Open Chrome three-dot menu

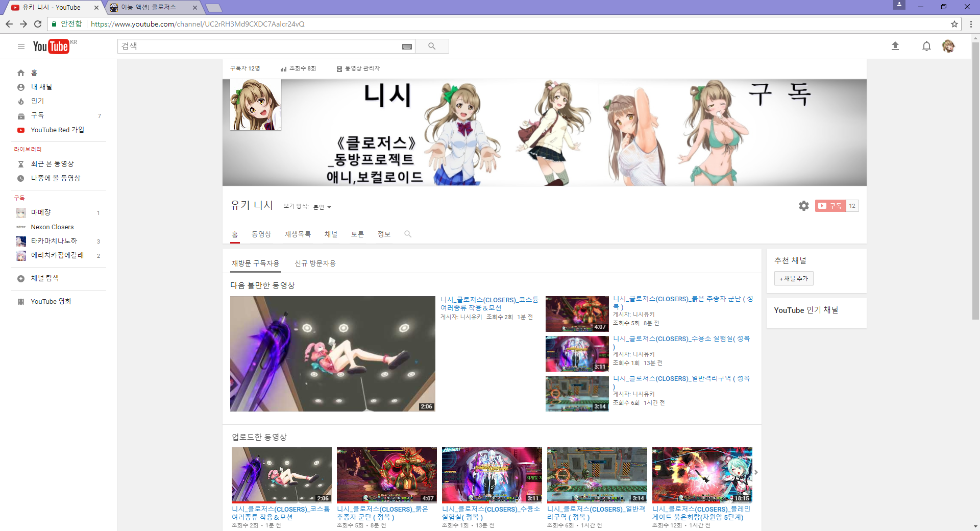[971, 24]
